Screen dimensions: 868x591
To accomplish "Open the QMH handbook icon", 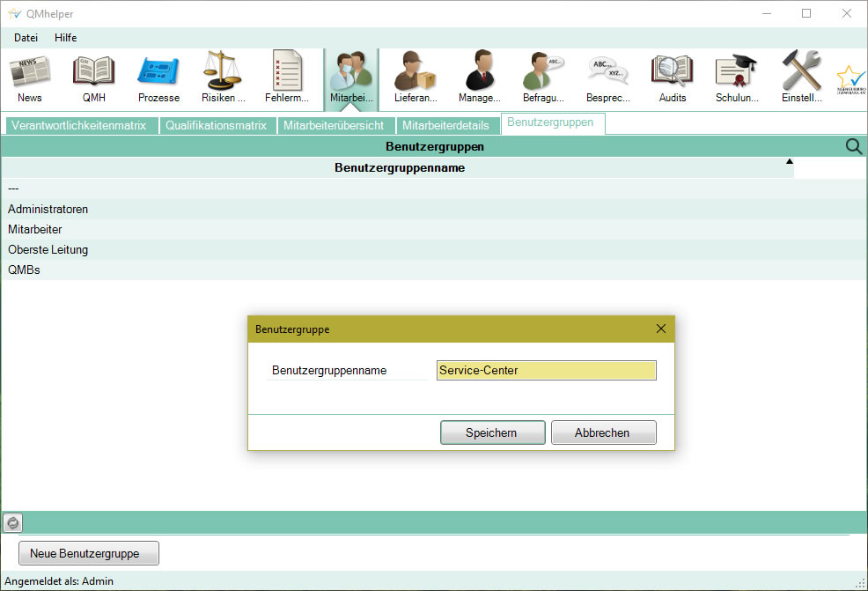I will (x=93, y=78).
